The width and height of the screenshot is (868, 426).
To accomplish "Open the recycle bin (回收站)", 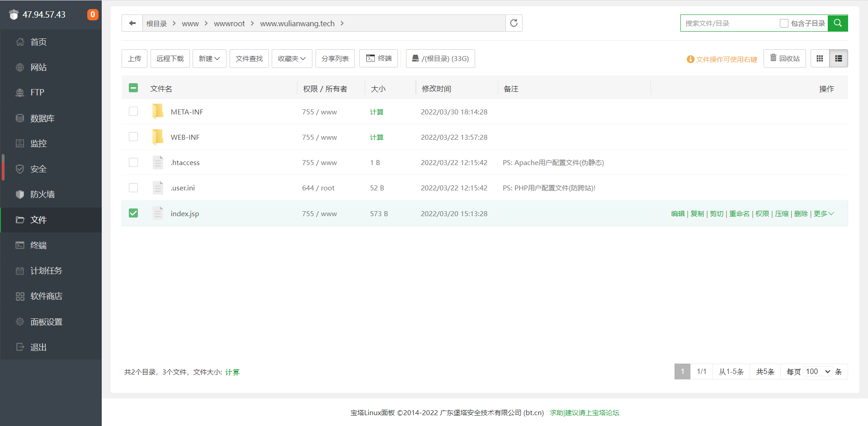I will [x=785, y=58].
